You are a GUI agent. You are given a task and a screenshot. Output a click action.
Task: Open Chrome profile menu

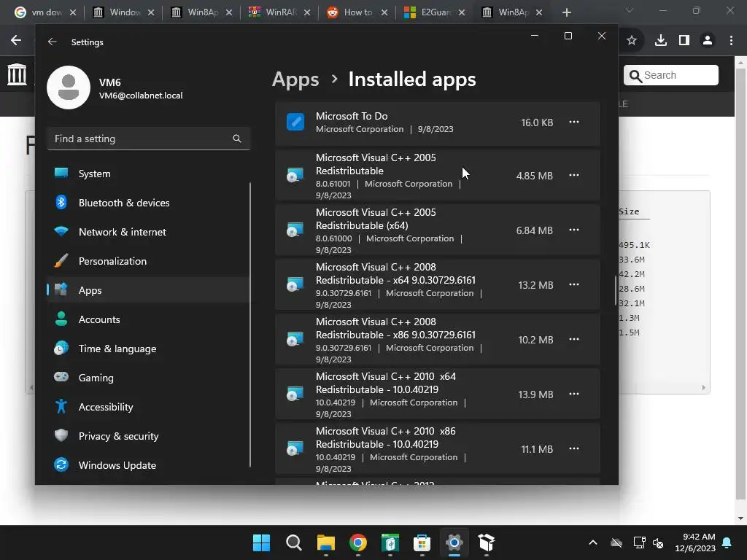tap(708, 41)
